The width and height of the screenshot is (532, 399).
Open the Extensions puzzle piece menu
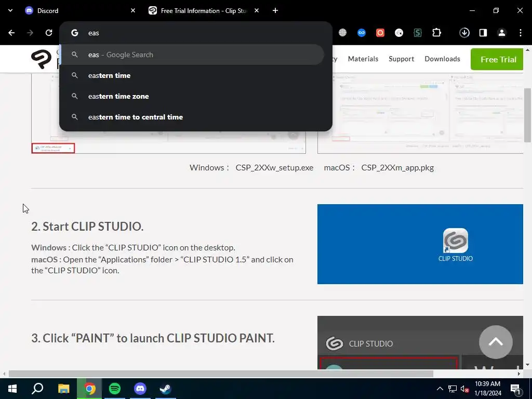point(436,33)
